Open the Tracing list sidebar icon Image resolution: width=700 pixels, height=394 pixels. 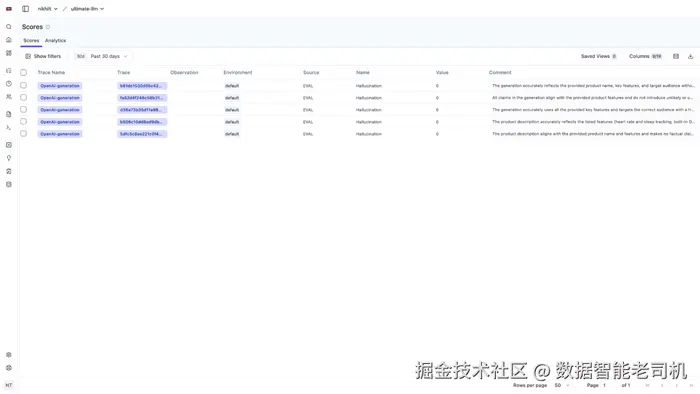[8, 71]
